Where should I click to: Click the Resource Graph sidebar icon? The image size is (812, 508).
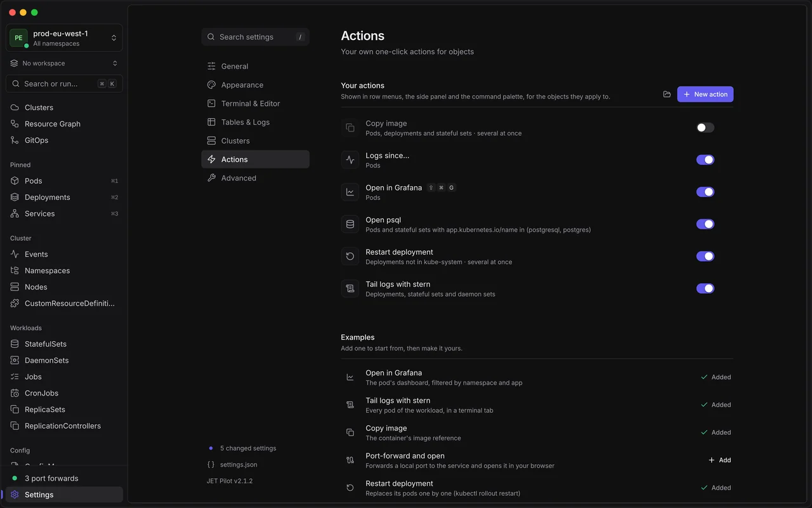15,124
